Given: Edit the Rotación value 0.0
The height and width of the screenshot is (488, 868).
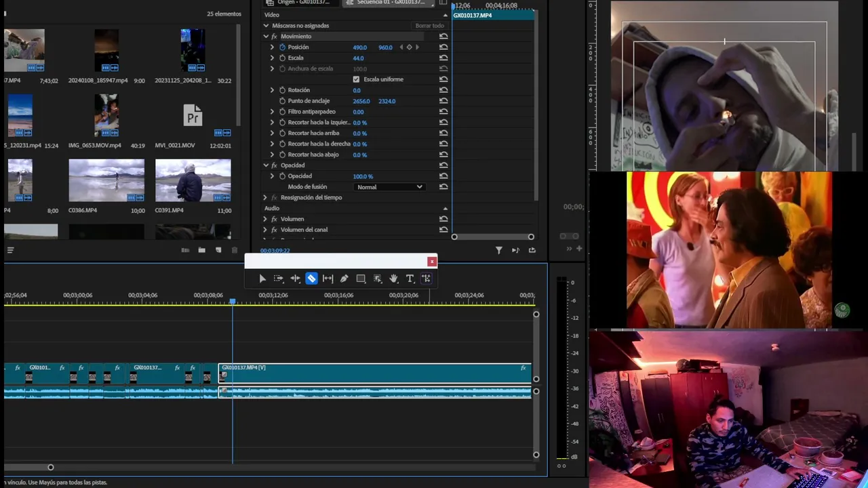Looking at the screenshot, I should (x=357, y=90).
